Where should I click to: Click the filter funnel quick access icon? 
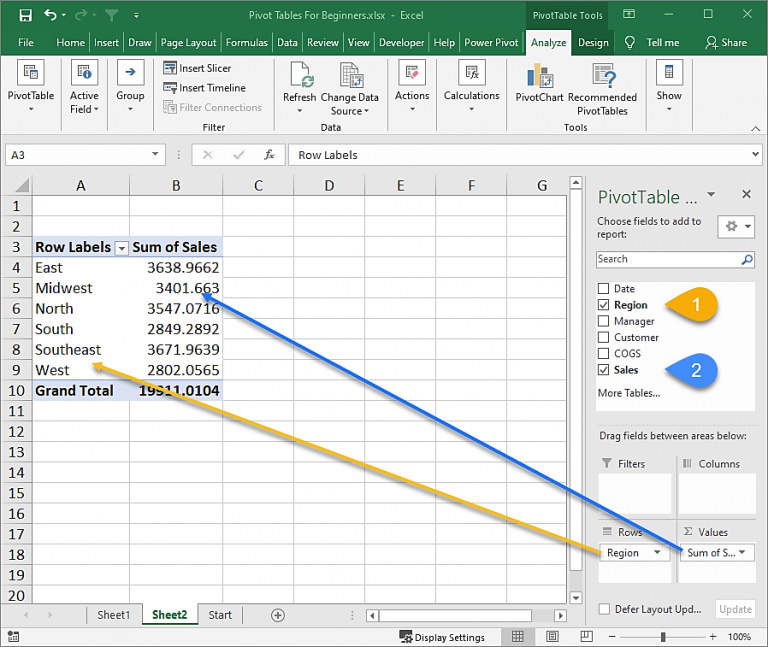click(112, 15)
